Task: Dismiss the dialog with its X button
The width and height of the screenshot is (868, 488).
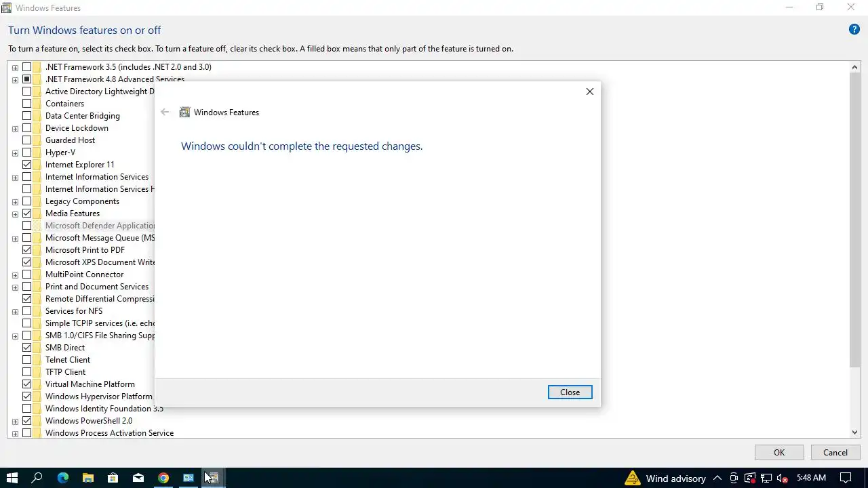Action: pos(589,91)
